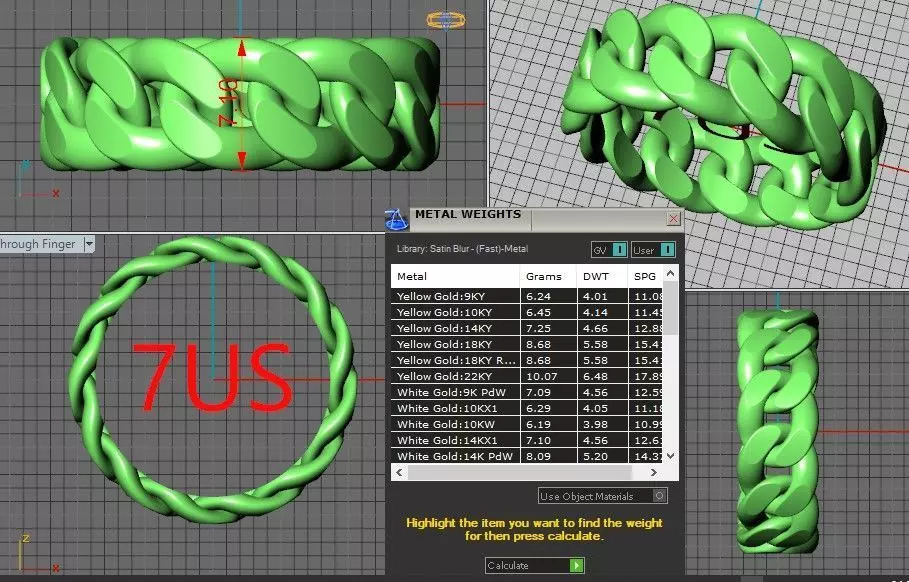This screenshot has height=582, width=909.
Task: Select the Yellow Gold:10KY row
Action: point(526,312)
